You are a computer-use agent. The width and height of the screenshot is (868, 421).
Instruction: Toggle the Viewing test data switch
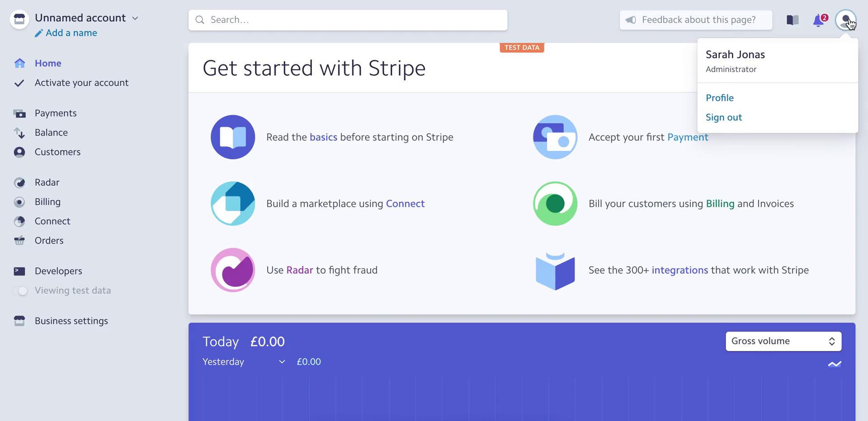[x=20, y=291]
